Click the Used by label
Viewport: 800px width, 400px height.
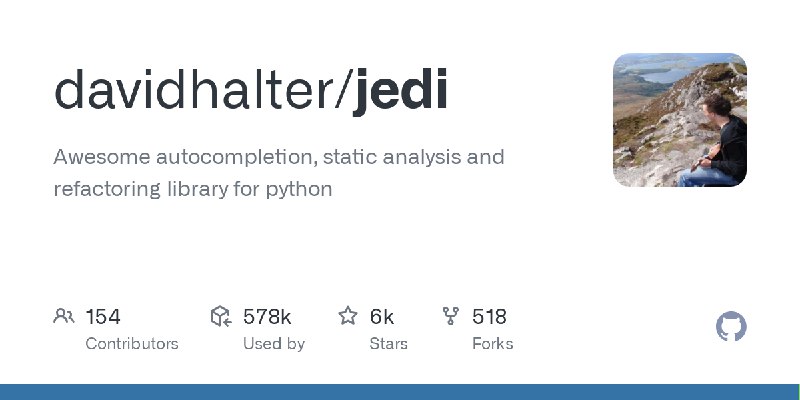274,344
